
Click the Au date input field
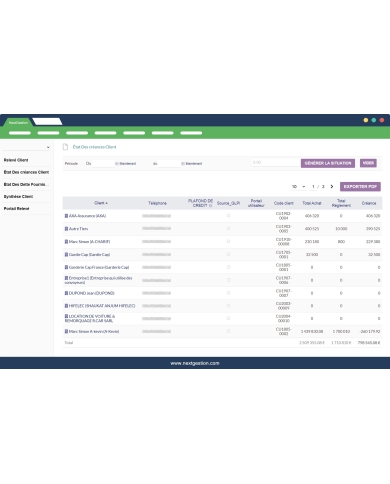click(x=169, y=164)
